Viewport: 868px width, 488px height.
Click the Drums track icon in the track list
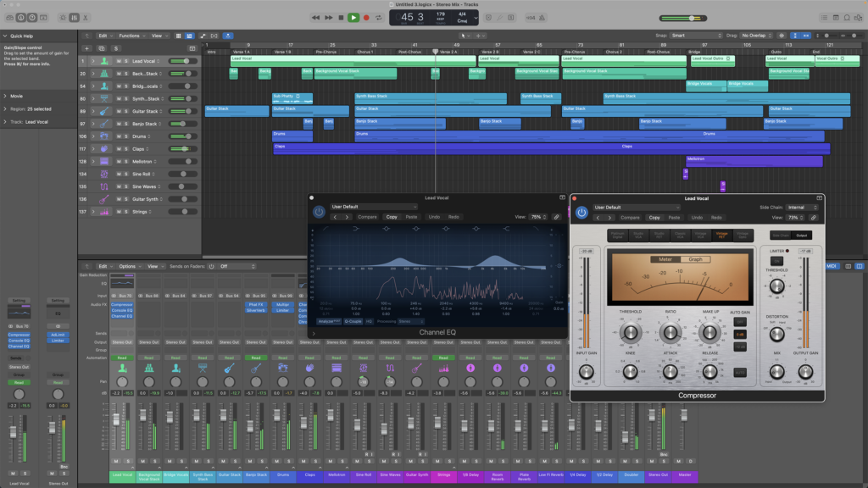pyautogui.click(x=104, y=136)
